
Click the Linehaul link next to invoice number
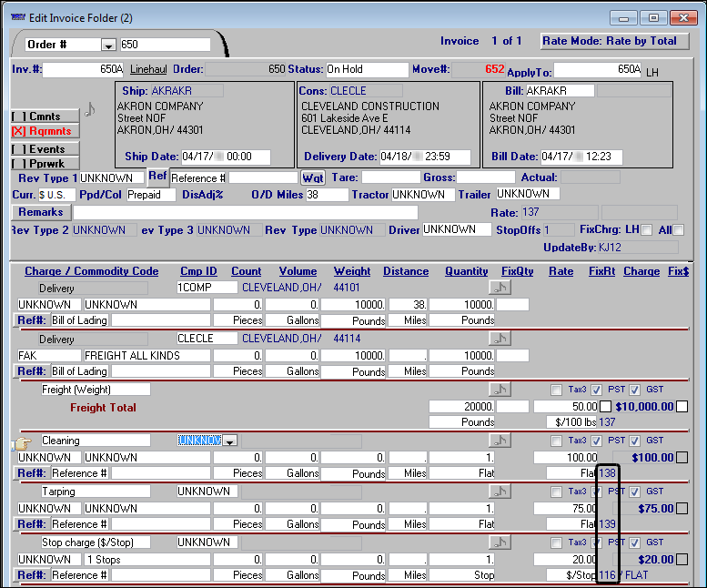(148, 69)
